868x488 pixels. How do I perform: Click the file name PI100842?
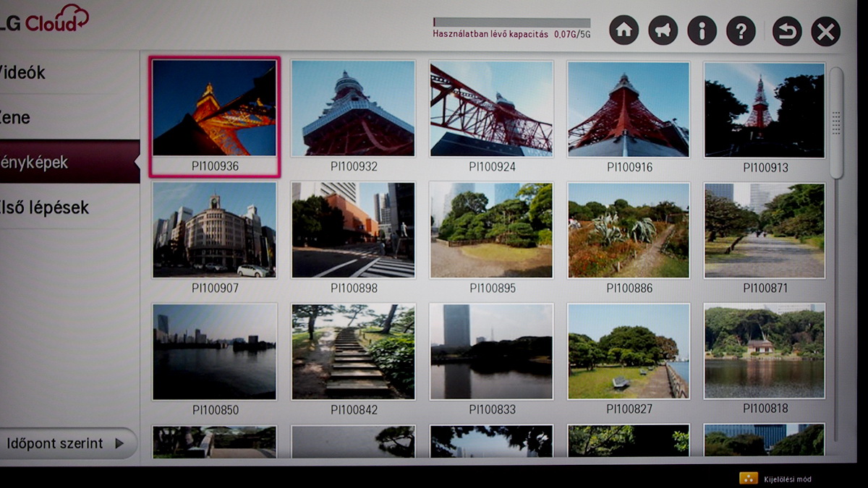(354, 410)
